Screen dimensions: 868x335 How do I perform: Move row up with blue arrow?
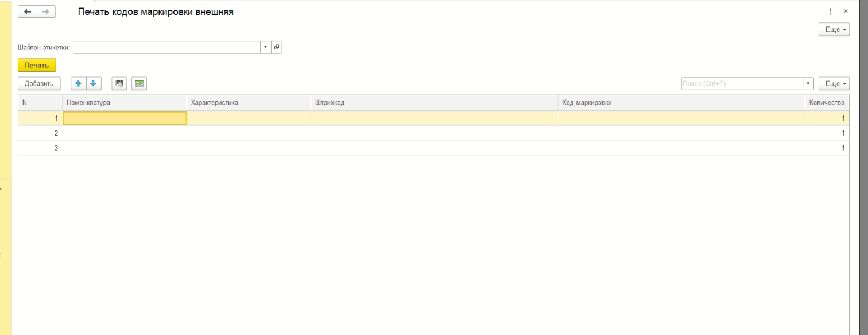[x=79, y=84]
